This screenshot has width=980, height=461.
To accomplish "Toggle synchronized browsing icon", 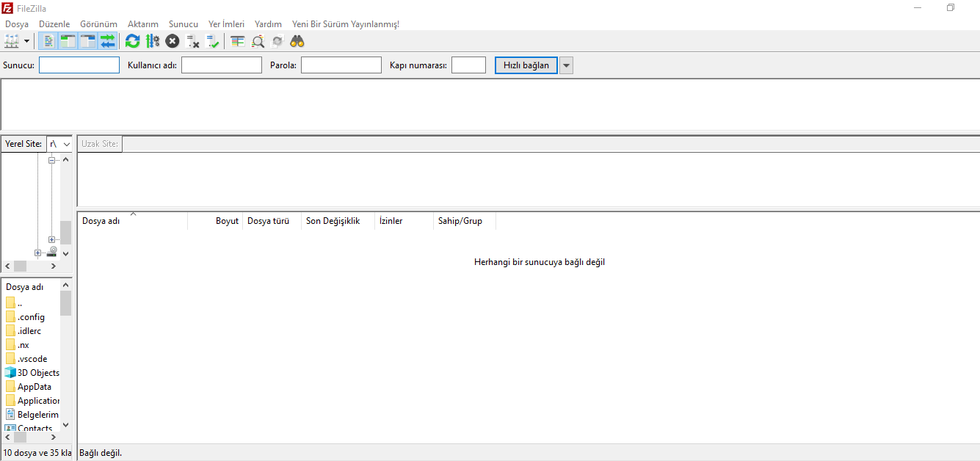I will click(x=277, y=41).
